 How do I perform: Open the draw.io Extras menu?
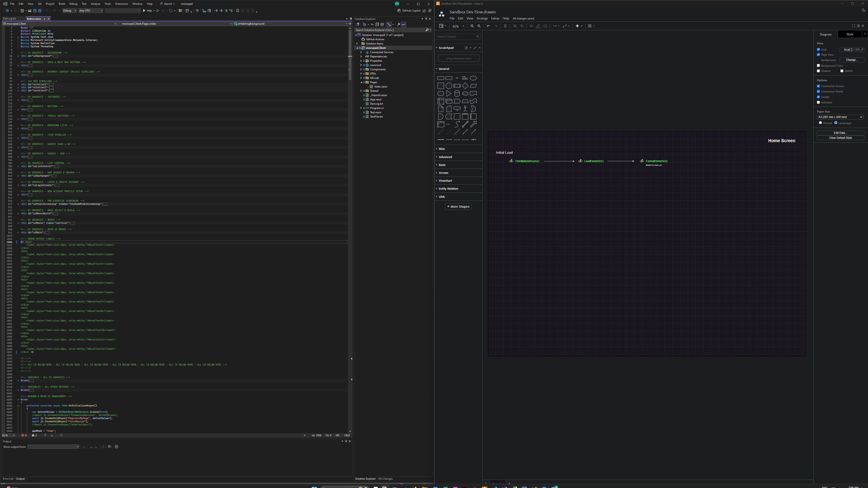point(495,19)
